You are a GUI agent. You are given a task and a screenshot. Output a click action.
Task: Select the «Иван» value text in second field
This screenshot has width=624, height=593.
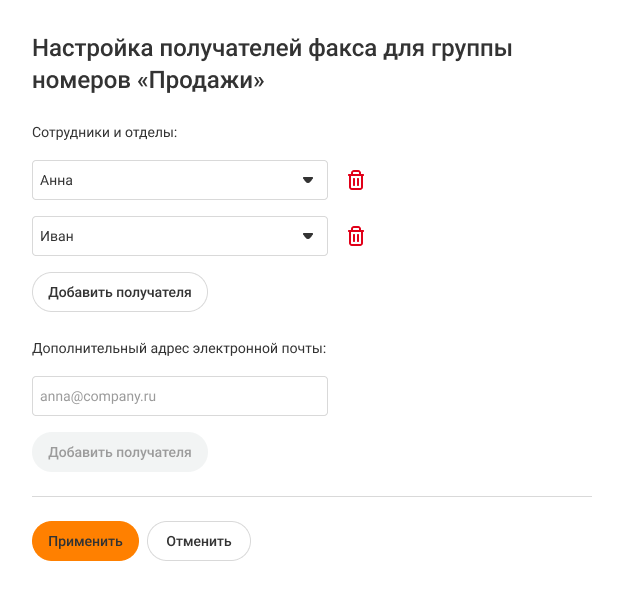point(57,237)
